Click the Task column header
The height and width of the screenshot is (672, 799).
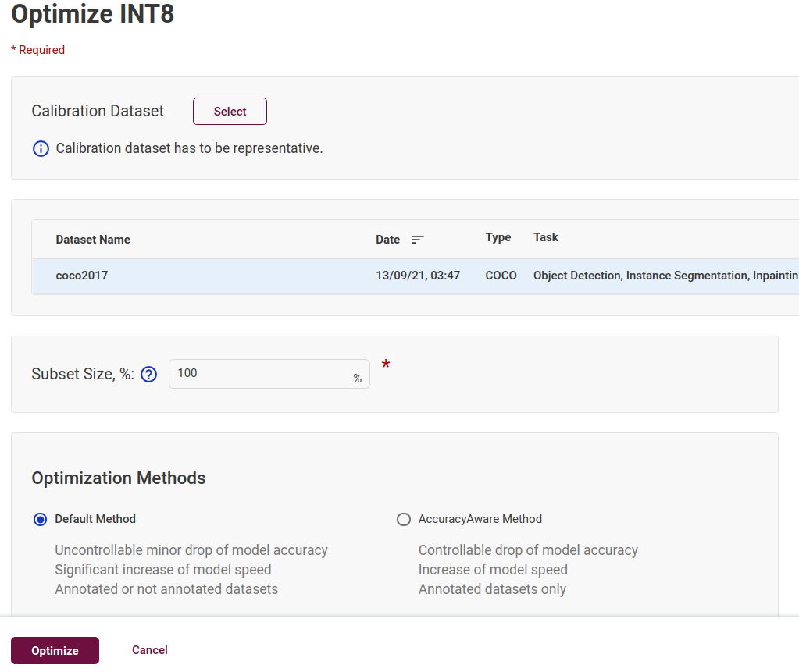point(545,237)
